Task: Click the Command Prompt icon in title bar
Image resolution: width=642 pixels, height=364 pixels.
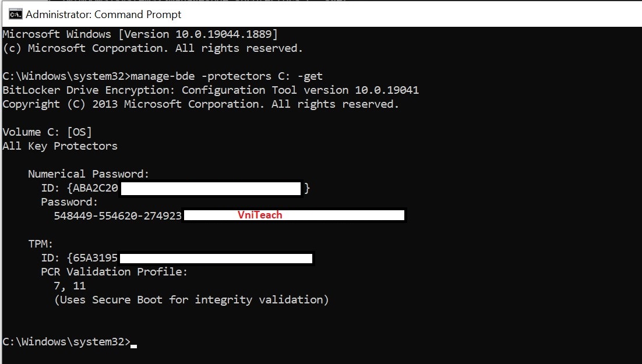Action: (15, 14)
